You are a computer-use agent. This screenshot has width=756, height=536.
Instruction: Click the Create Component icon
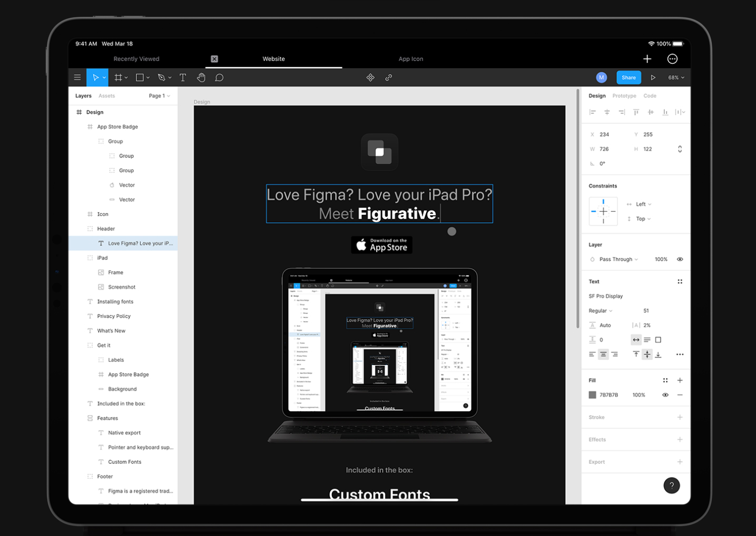click(370, 77)
